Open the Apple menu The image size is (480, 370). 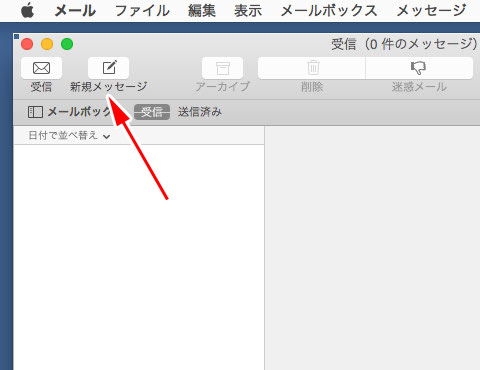click(27, 11)
